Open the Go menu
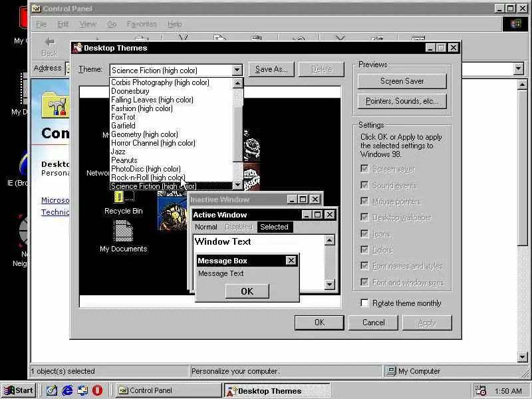Screen dimensions: 532x399 coord(112,24)
